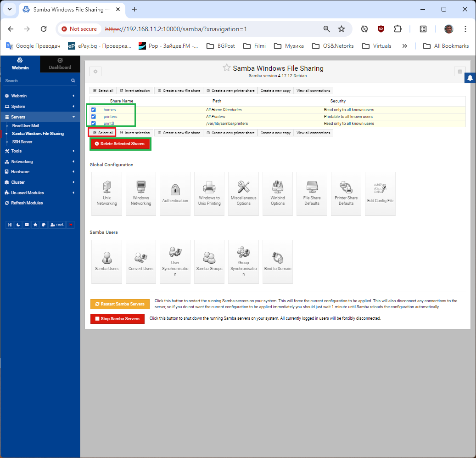Open Windows to Unix Printing icon
Image resolution: width=476 pixels, height=458 pixels.
click(209, 193)
